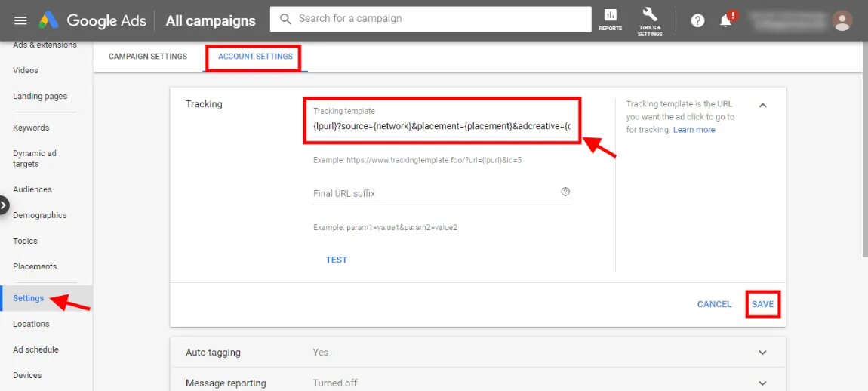This screenshot has width=868, height=391.
Task: Expand the Auto-tagging section
Action: point(762,353)
